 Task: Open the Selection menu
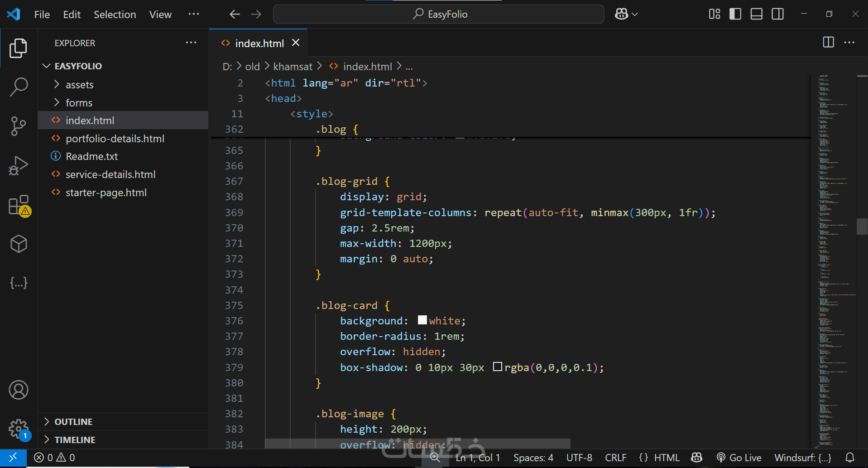[115, 14]
